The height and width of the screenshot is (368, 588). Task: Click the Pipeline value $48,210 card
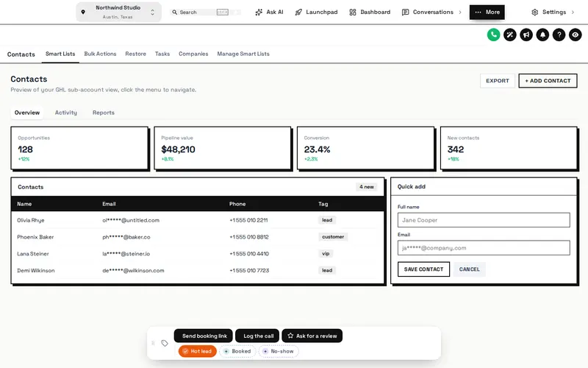223,148
